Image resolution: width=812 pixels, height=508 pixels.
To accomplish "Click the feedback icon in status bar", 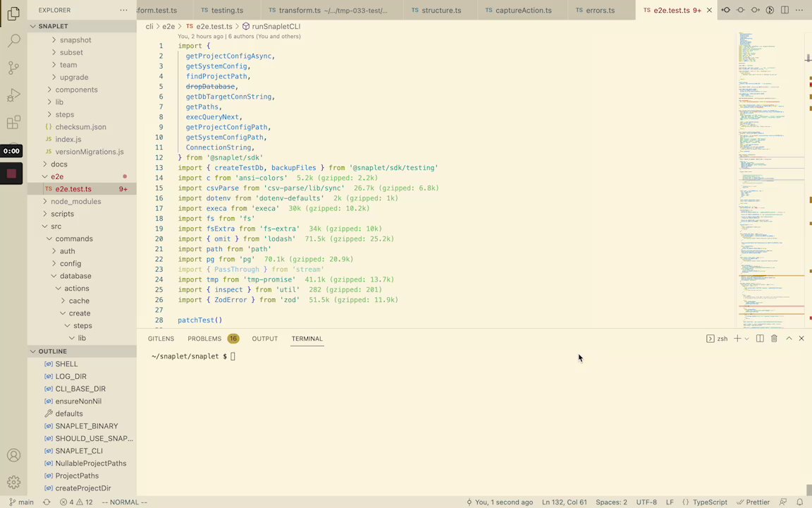I will 783,502.
